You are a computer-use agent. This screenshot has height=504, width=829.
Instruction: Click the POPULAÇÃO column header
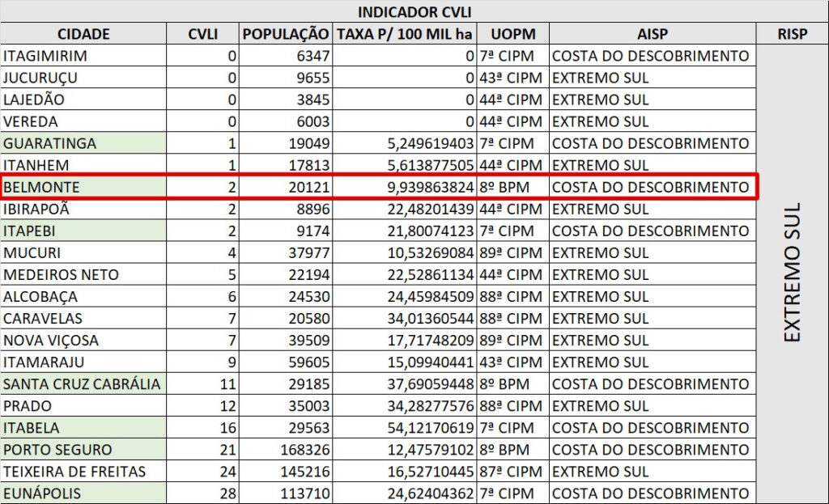287,34
